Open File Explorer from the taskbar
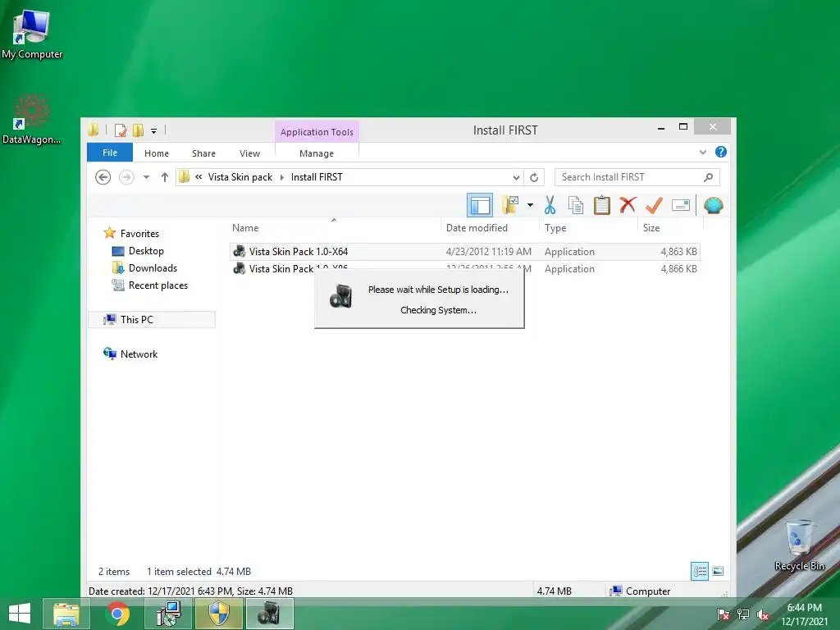840x630 pixels. [x=66, y=614]
